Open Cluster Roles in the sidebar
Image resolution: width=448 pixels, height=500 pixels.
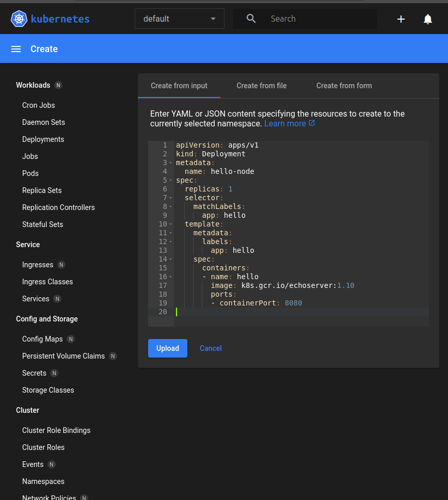click(x=43, y=447)
